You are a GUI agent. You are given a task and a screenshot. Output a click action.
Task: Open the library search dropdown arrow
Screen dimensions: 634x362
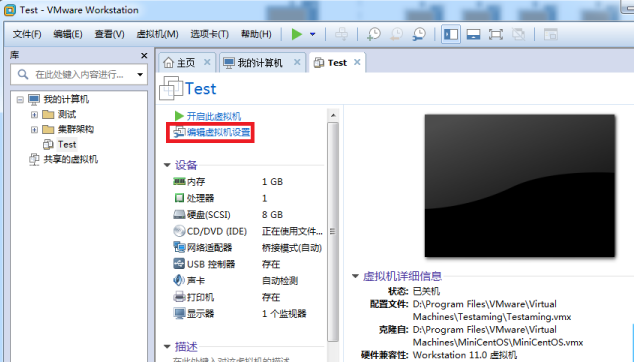point(140,74)
